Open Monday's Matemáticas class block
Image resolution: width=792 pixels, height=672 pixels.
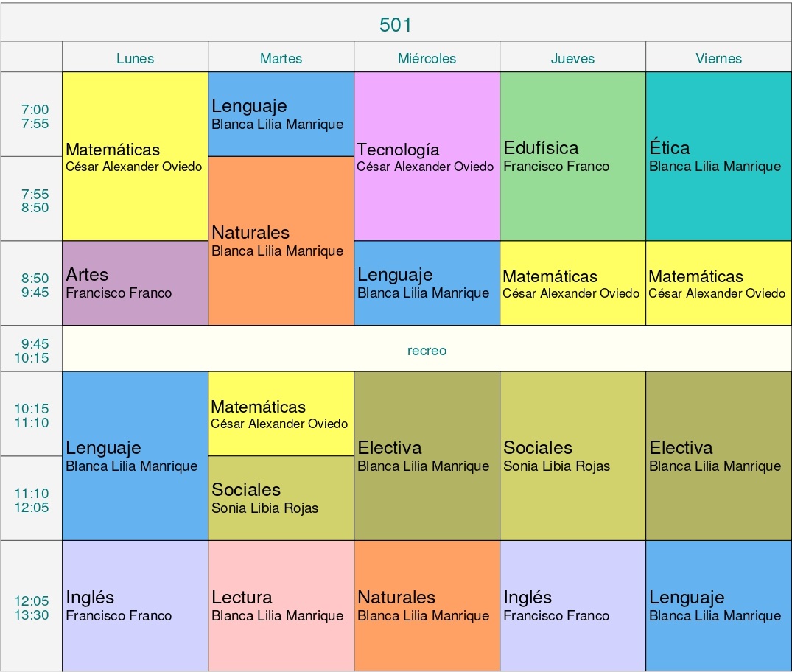[x=135, y=157]
